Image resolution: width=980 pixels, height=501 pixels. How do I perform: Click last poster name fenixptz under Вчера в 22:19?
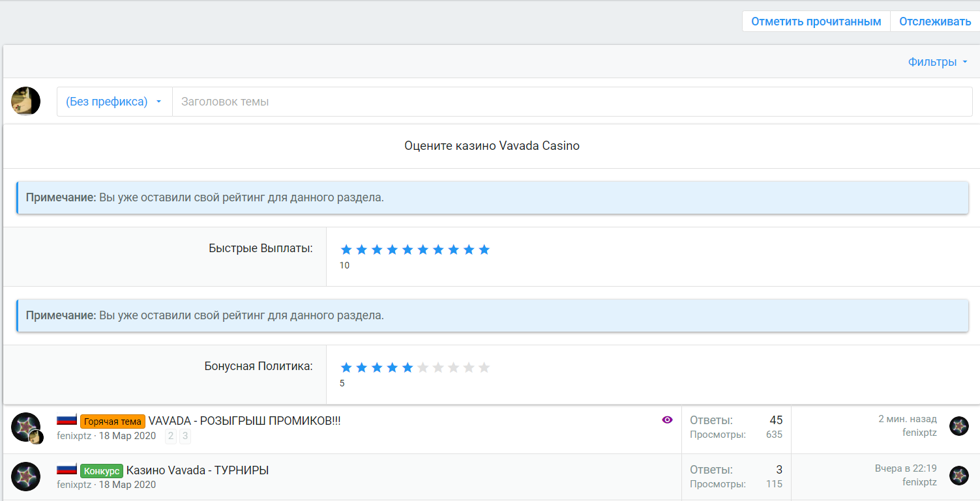click(x=919, y=482)
